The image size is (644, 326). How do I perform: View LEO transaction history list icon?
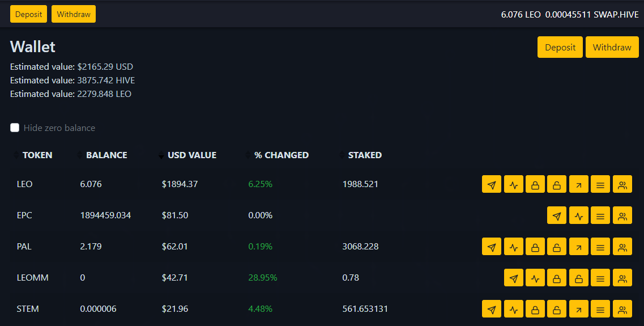tap(600, 184)
